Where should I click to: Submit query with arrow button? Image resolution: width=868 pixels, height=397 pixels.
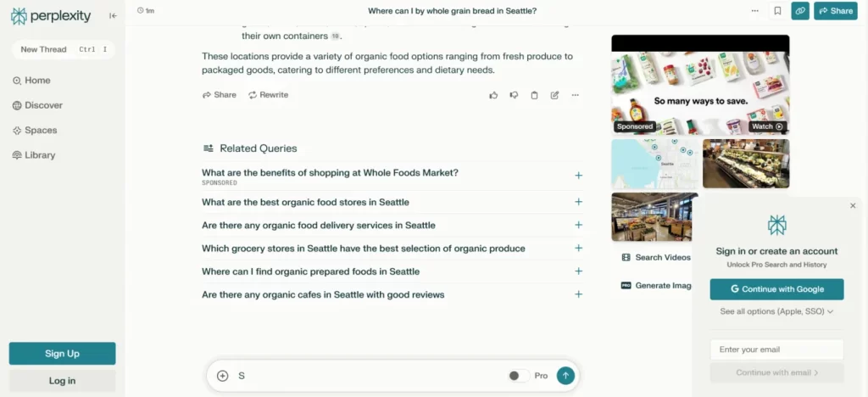click(565, 376)
